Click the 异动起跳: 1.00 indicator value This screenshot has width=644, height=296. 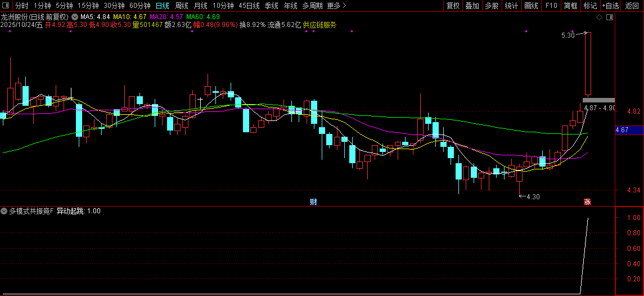click(x=78, y=212)
